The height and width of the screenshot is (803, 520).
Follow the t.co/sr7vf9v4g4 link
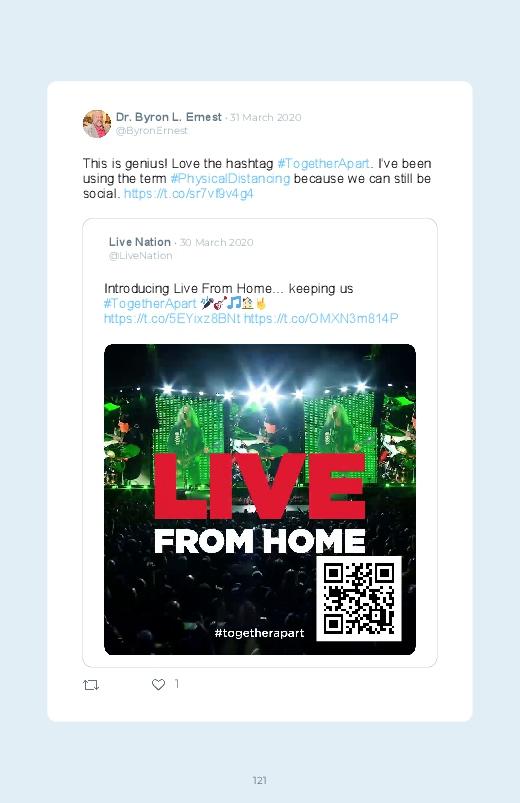(189, 194)
